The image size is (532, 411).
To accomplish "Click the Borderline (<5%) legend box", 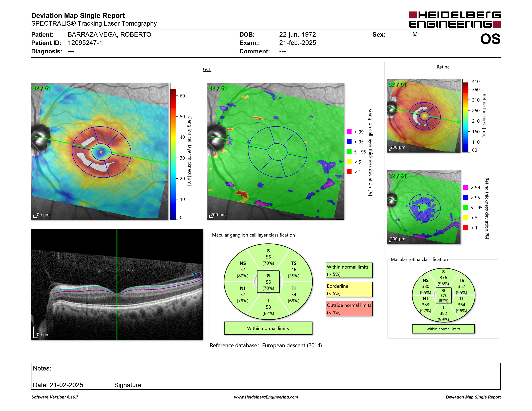I will coord(349,289).
